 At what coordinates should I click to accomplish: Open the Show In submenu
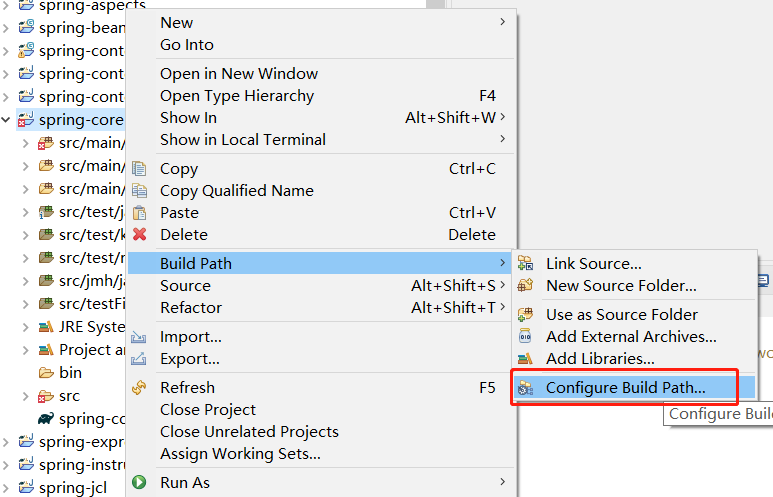pos(321,117)
